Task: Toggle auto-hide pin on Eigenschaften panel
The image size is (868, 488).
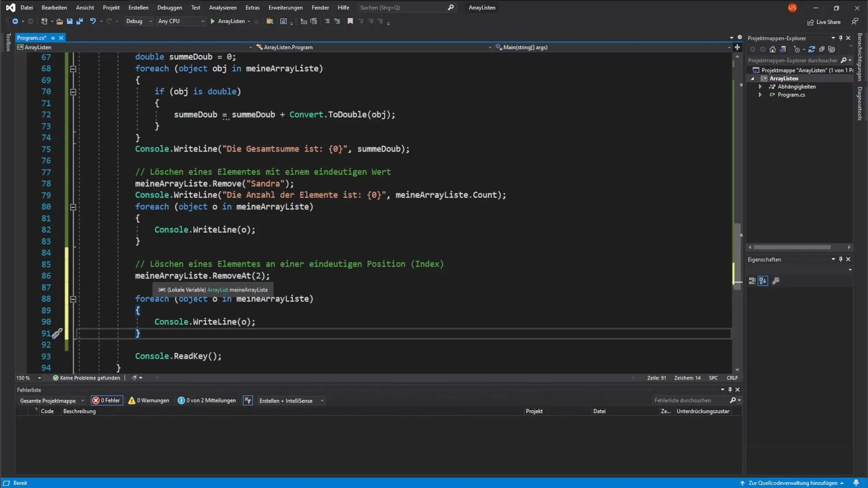Action: tap(840, 259)
